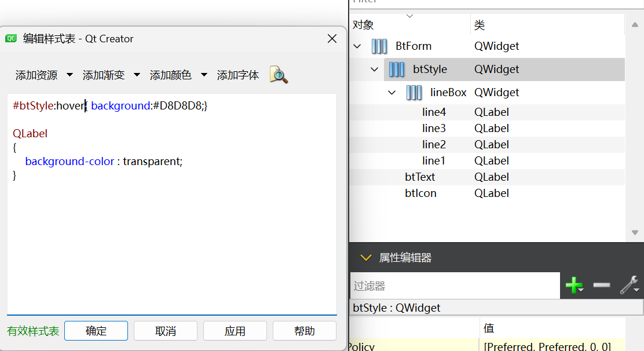Viewport: 644px width, 351px height.
Task: Open the wrench configure icon in property editor
Action: click(x=629, y=285)
